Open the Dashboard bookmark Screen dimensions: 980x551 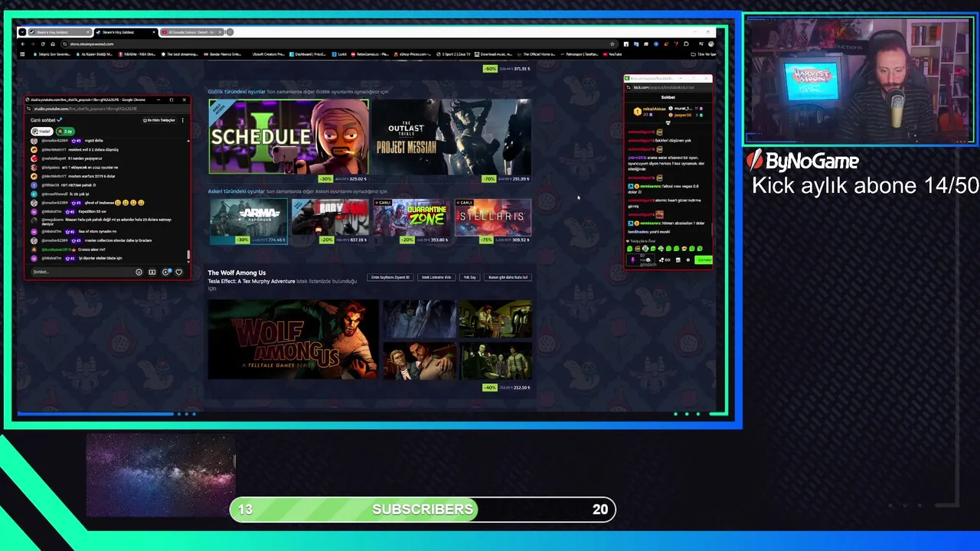coord(309,54)
